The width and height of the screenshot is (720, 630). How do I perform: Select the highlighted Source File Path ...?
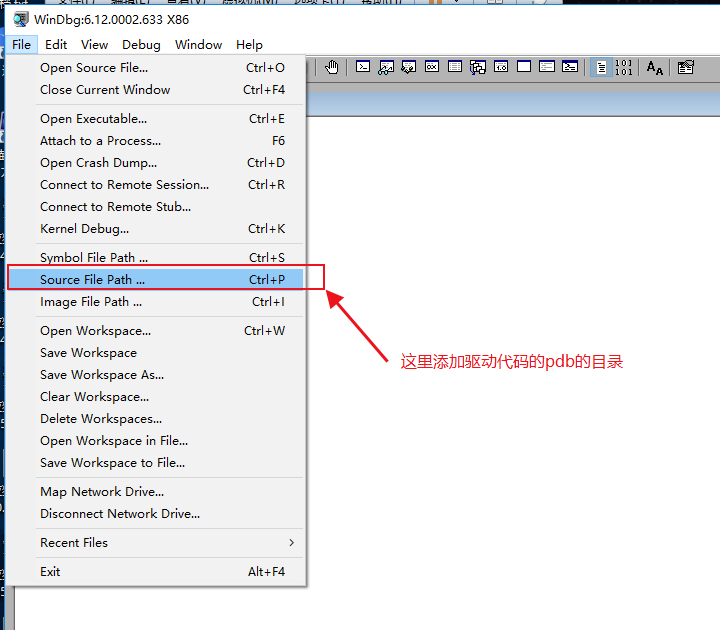click(x=156, y=279)
